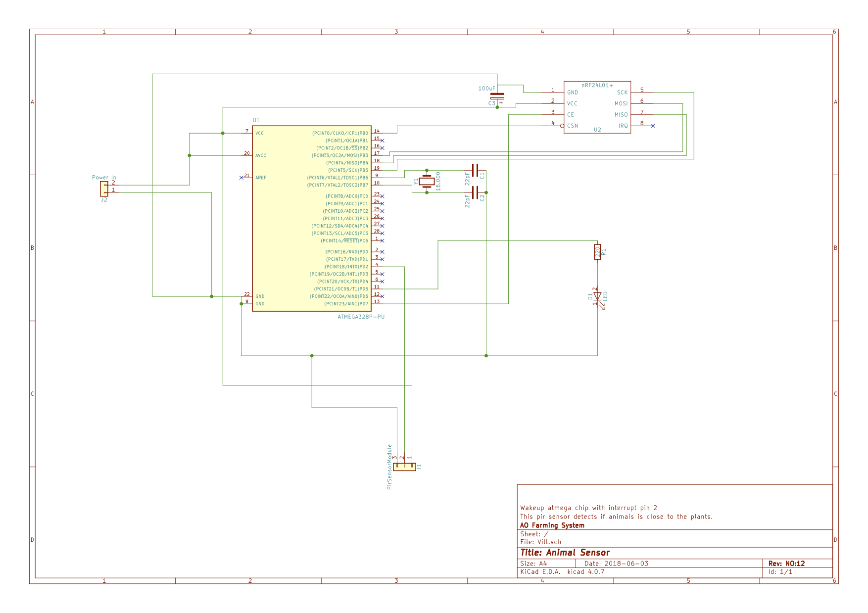Screen dimensions: 868x613
Task: Click the "Size: A4" field
Action: click(x=533, y=564)
